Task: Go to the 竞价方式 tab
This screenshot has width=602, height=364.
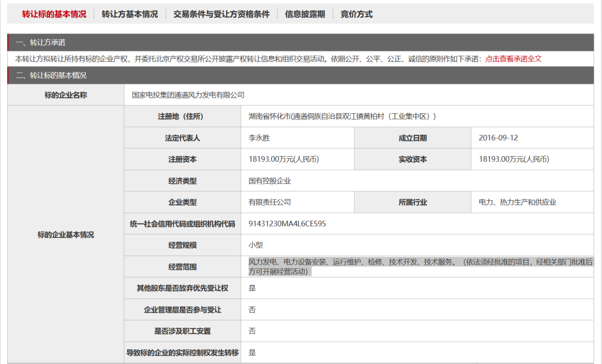Action: [356, 14]
